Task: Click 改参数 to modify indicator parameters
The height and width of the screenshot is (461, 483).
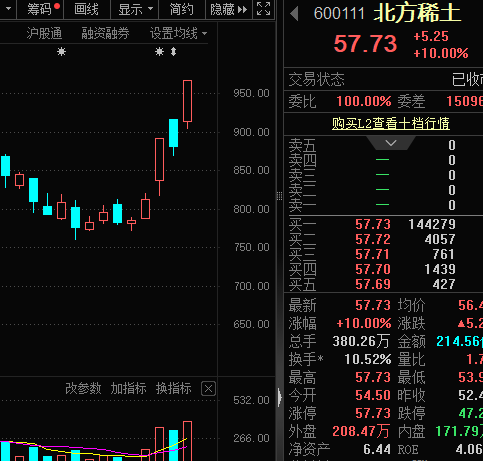Action: (83, 388)
